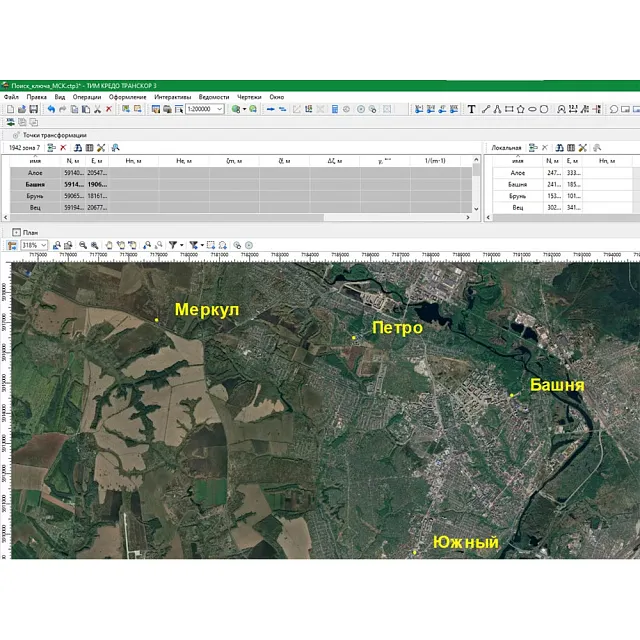The image size is (640, 640).
Task: Click red delete X in Локальная panel
Action: [x=544, y=147]
